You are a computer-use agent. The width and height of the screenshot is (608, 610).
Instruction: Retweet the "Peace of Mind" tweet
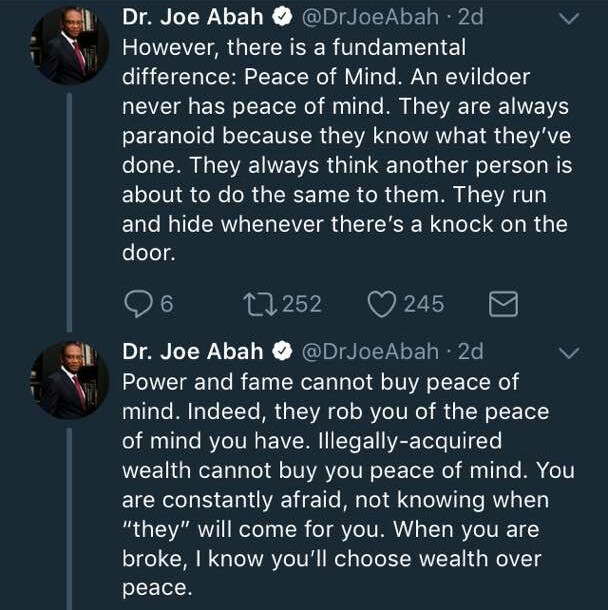pyautogui.click(x=258, y=304)
